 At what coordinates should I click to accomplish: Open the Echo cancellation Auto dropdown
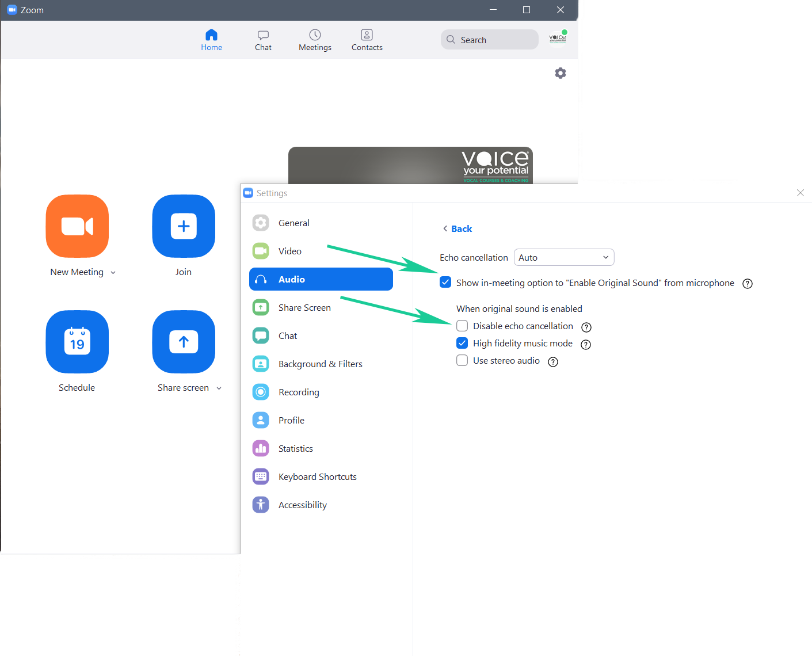point(564,257)
